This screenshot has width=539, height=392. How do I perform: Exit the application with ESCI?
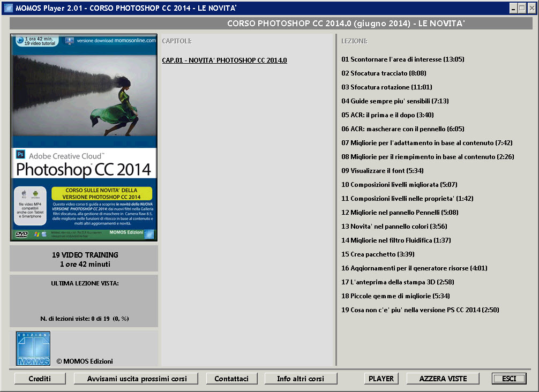coord(509,379)
